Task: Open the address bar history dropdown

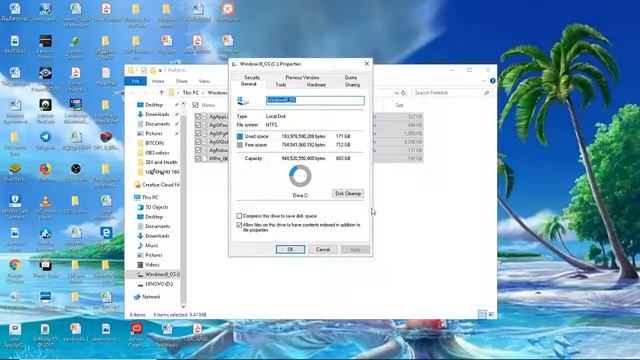Action: (x=396, y=93)
